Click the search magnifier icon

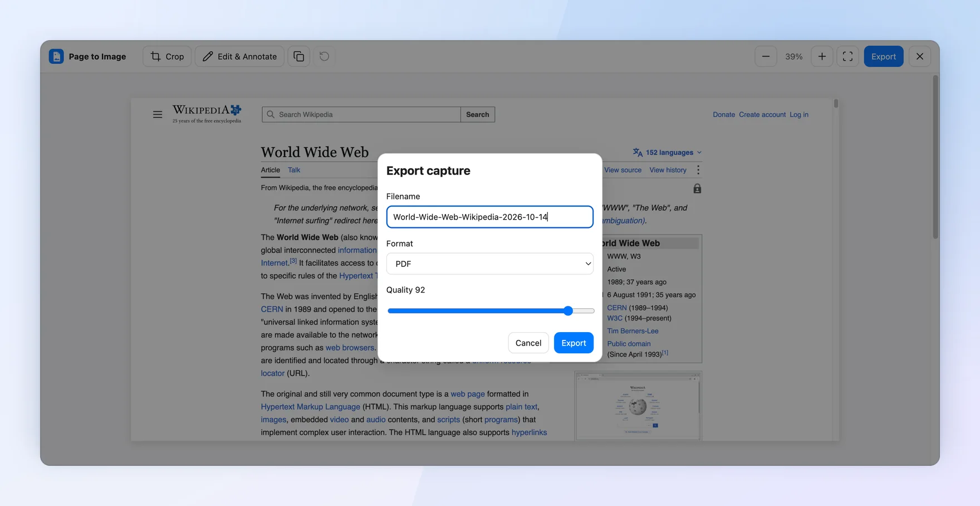point(271,114)
